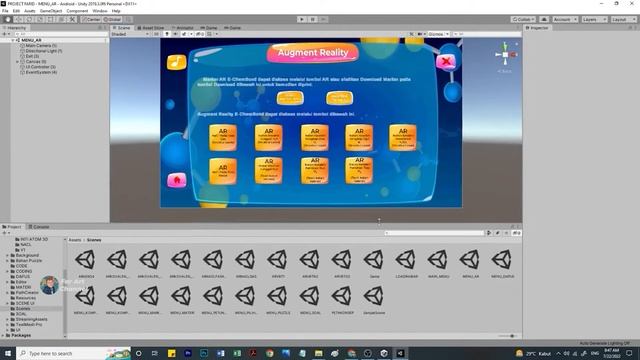The height and width of the screenshot is (360, 640).
Task: Toggle scene audio
Action: [175, 34]
